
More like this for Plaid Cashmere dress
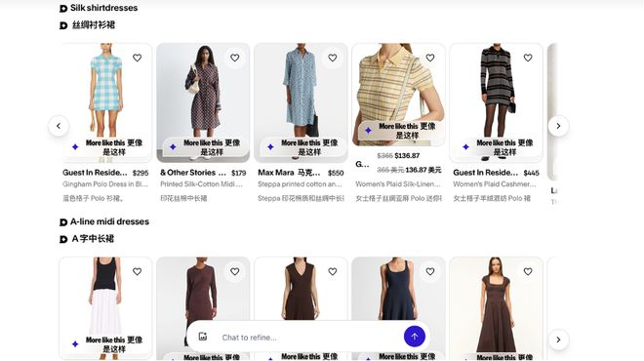click(499, 147)
